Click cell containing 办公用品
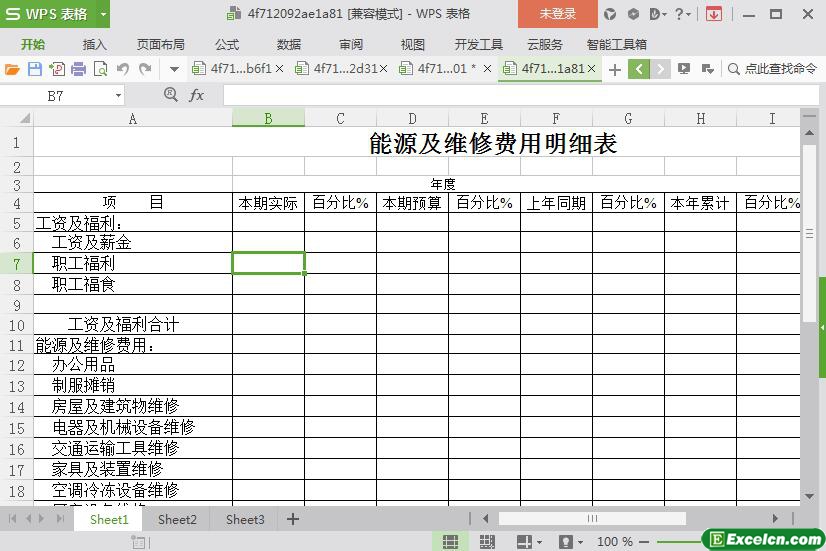826x551 pixels. pyautogui.click(x=133, y=365)
